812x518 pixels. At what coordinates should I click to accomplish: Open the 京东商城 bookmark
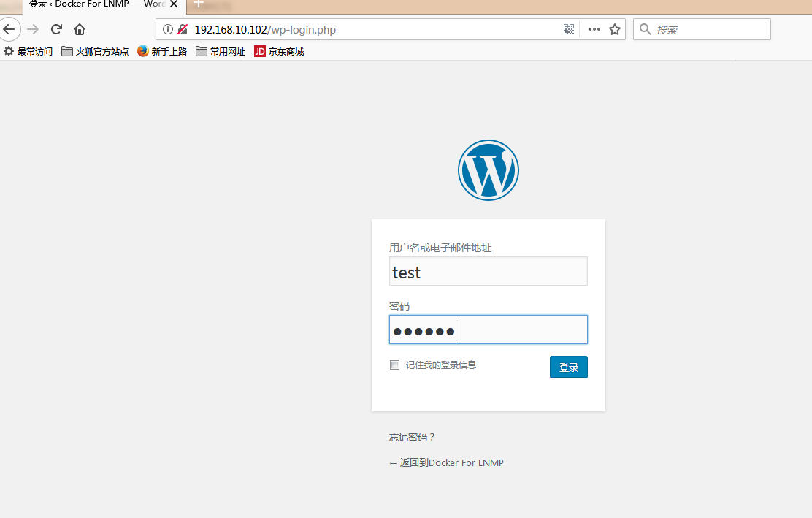pyautogui.click(x=279, y=51)
